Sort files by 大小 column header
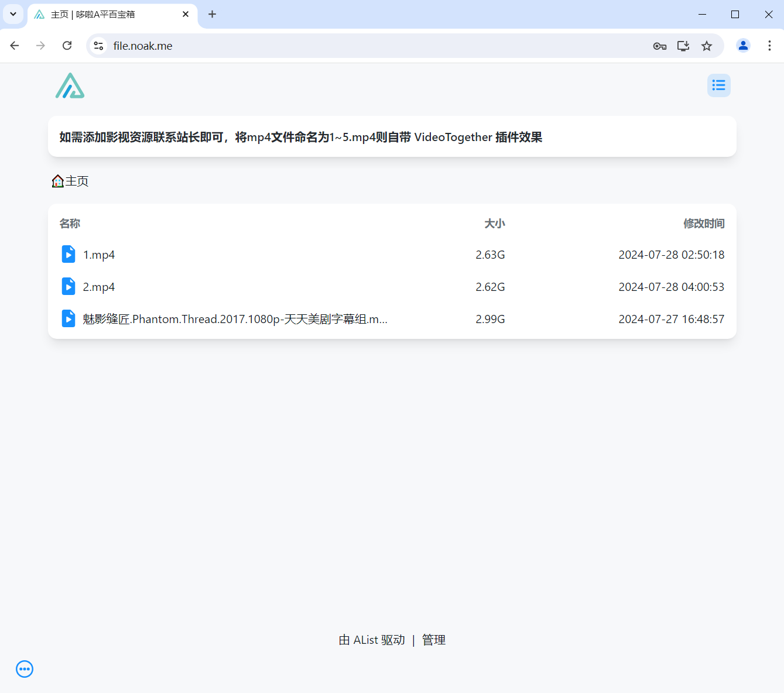This screenshot has height=693, width=784. (x=494, y=224)
